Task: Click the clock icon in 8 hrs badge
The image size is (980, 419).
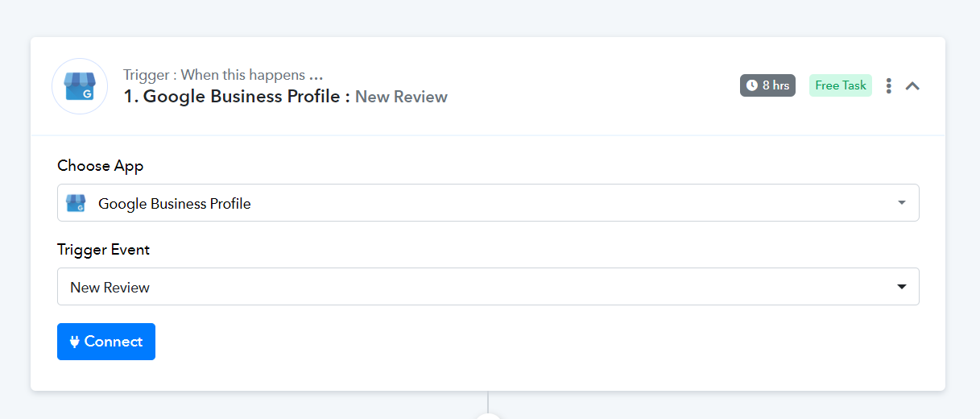Action: click(751, 85)
